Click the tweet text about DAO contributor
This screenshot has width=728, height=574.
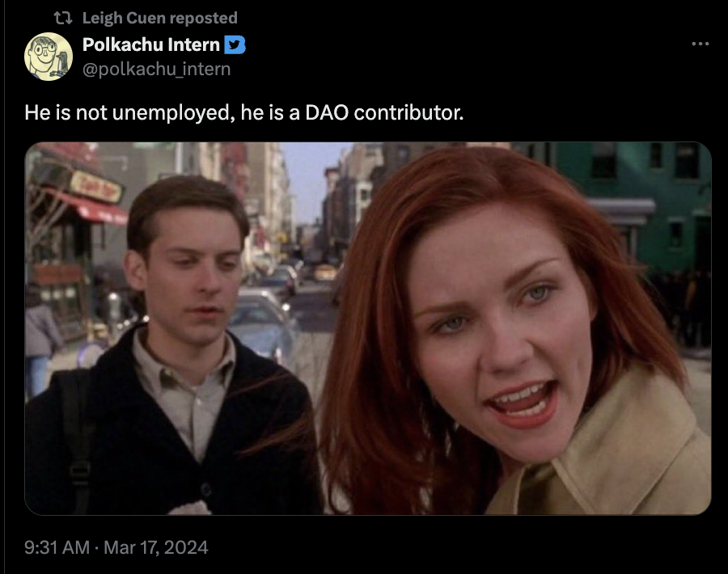point(244,112)
